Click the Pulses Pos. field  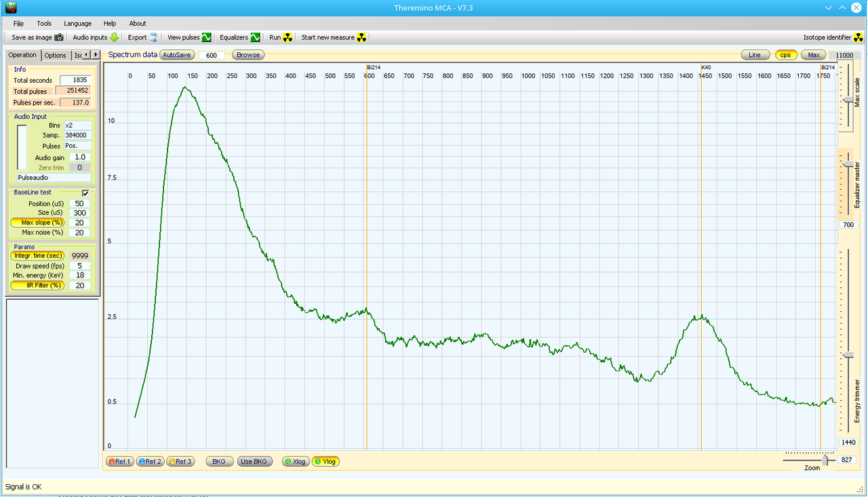[77, 146]
